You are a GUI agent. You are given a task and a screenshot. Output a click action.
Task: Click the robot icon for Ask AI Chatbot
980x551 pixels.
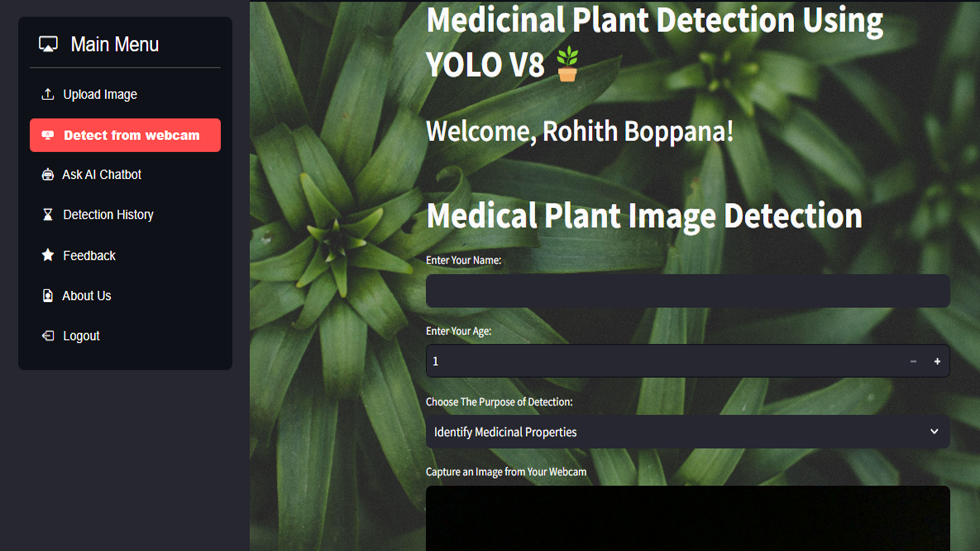point(48,174)
